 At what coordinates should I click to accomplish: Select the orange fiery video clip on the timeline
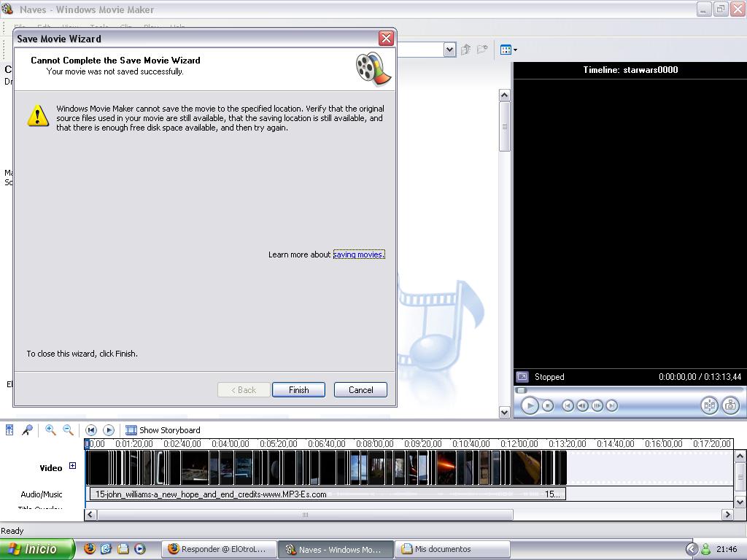click(x=446, y=467)
